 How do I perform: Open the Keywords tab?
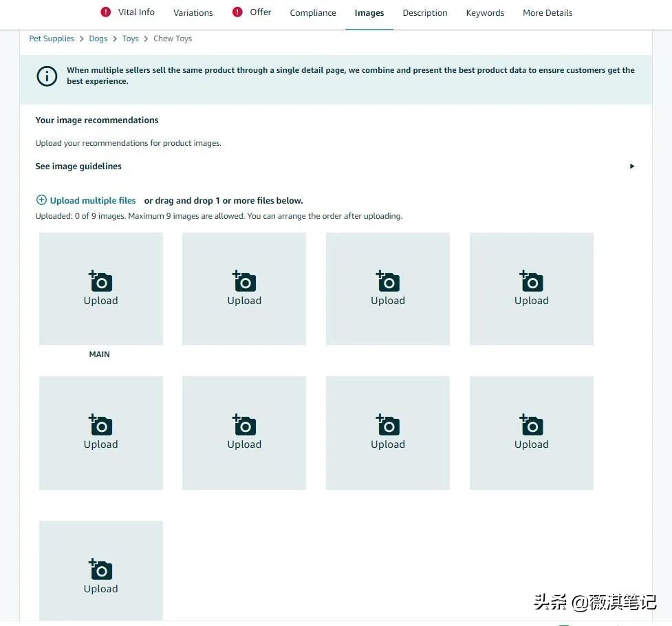tap(485, 12)
